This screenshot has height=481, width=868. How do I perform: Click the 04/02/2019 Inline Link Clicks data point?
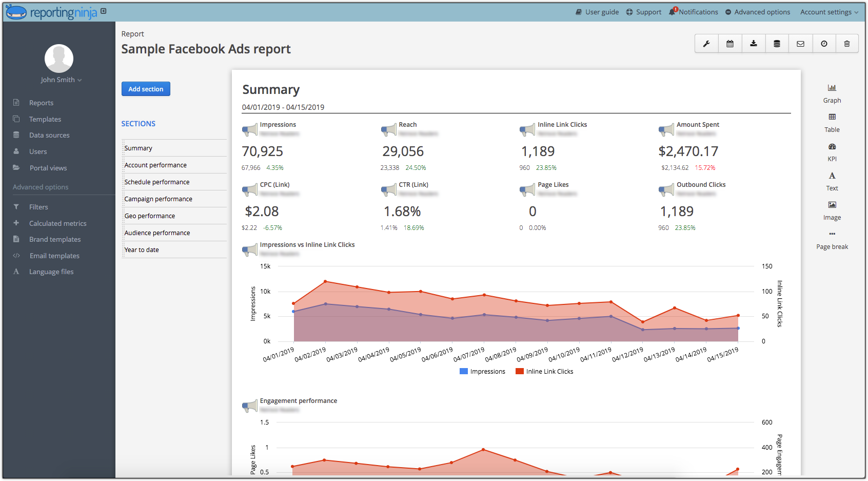325,281
